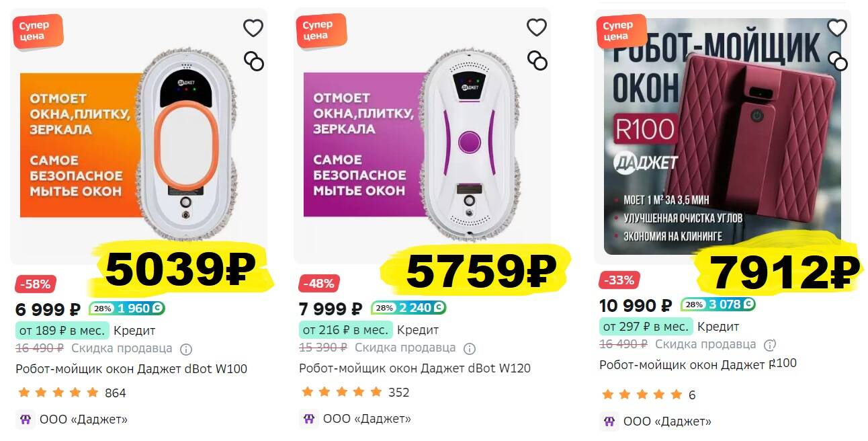Compare the R100 window robot icon
Screen dimensions: 868x441
[x=838, y=61]
